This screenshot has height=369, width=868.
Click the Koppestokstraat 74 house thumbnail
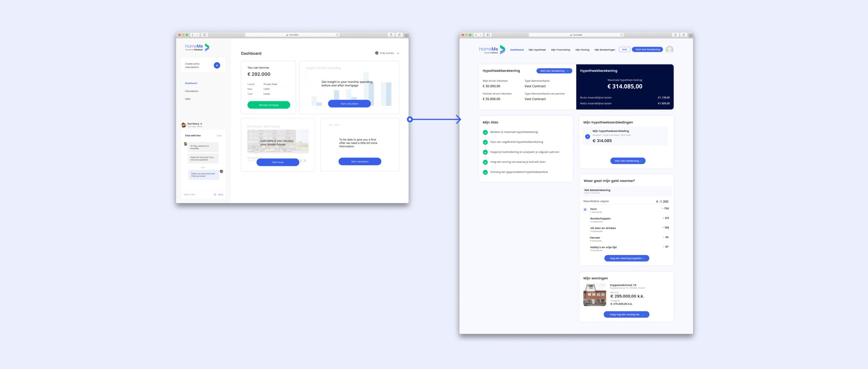(x=594, y=295)
